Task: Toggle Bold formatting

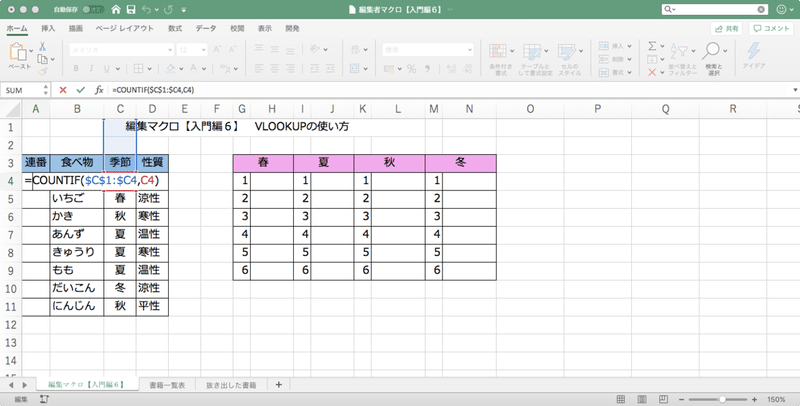Action: tap(76, 68)
